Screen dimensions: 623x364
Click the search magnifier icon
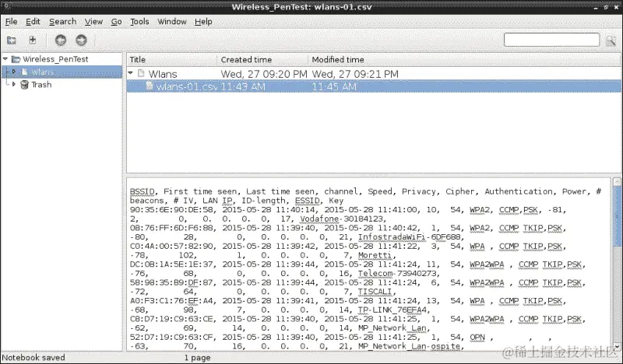coord(611,40)
